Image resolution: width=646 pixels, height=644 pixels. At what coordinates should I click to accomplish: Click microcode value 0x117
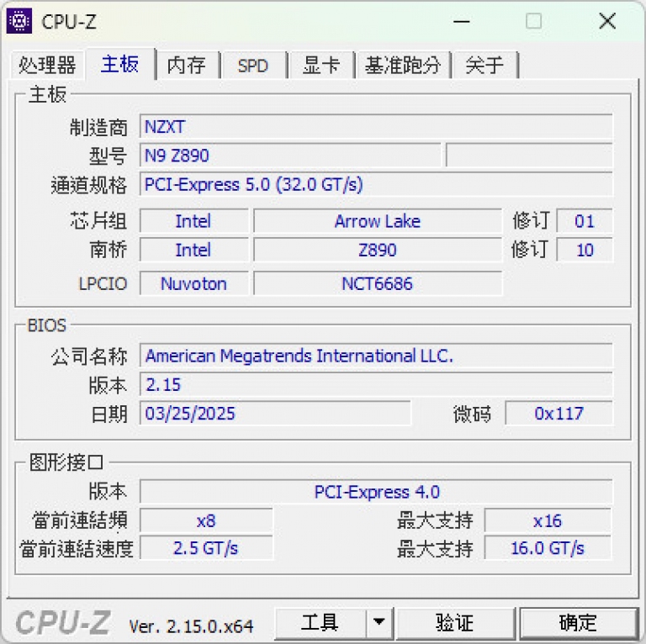[559, 414]
